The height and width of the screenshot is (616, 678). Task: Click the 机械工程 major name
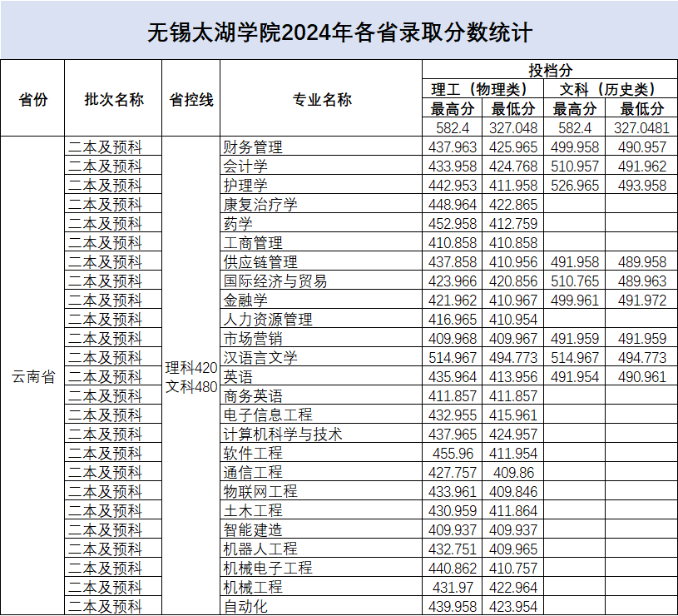pos(253,588)
